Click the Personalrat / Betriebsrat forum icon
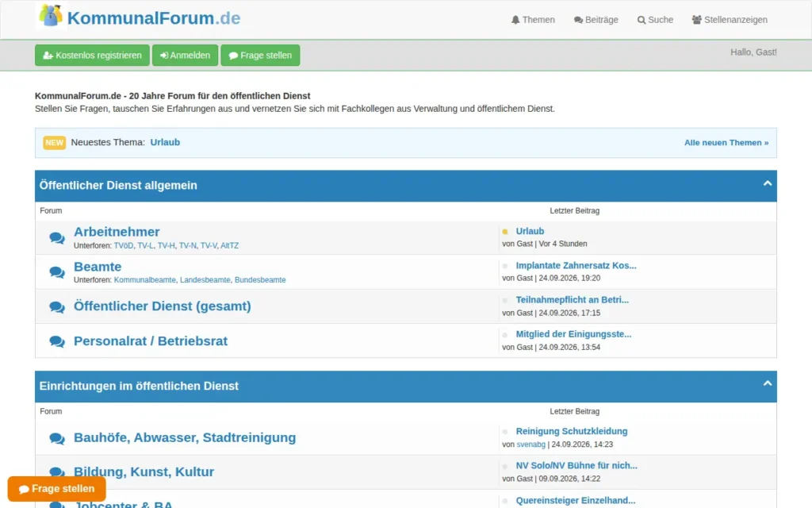Viewport: 812px width, 508px height. point(57,341)
